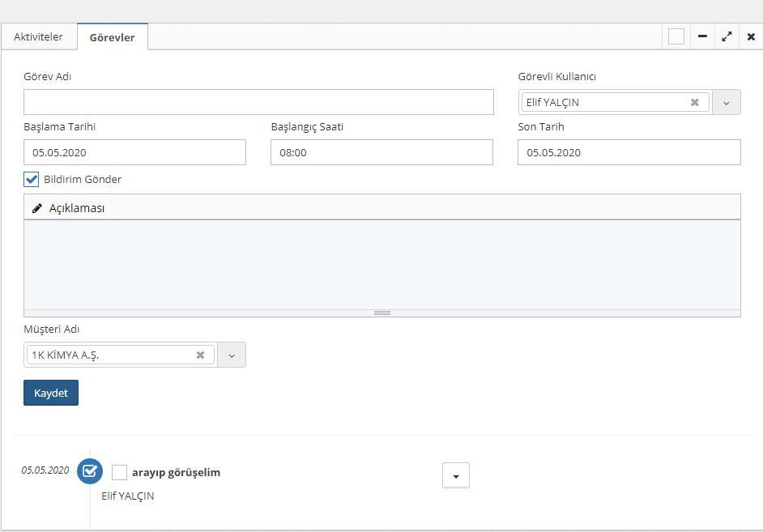Click into the Görev Adı text field
This screenshot has width=763, height=532.
click(x=258, y=102)
